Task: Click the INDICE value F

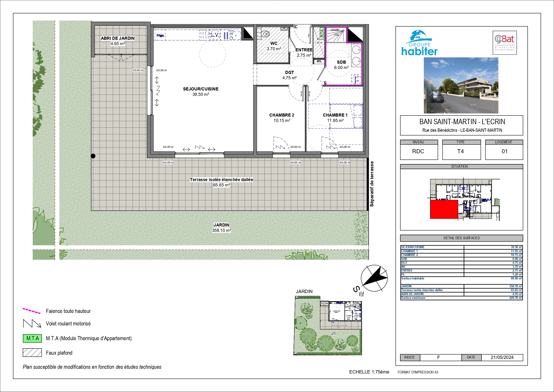Action: tap(439, 357)
